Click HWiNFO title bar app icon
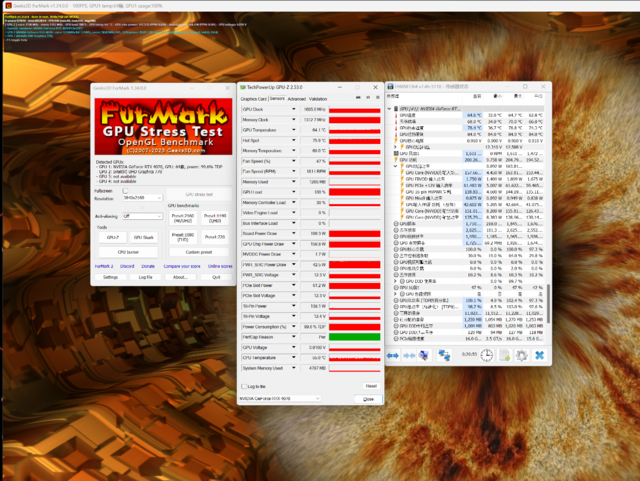The width and height of the screenshot is (640, 481). pyautogui.click(x=390, y=87)
